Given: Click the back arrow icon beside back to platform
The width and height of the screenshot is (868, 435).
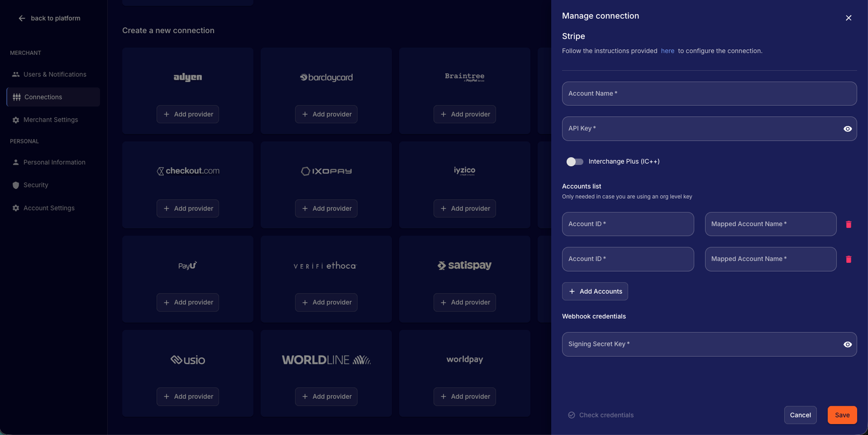Looking at the screenshot, I should [x=22, y=18].
